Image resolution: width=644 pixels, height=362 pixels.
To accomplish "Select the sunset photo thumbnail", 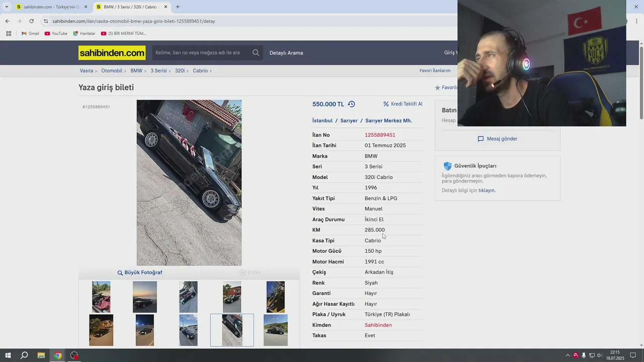I will [x=145, y=297].
